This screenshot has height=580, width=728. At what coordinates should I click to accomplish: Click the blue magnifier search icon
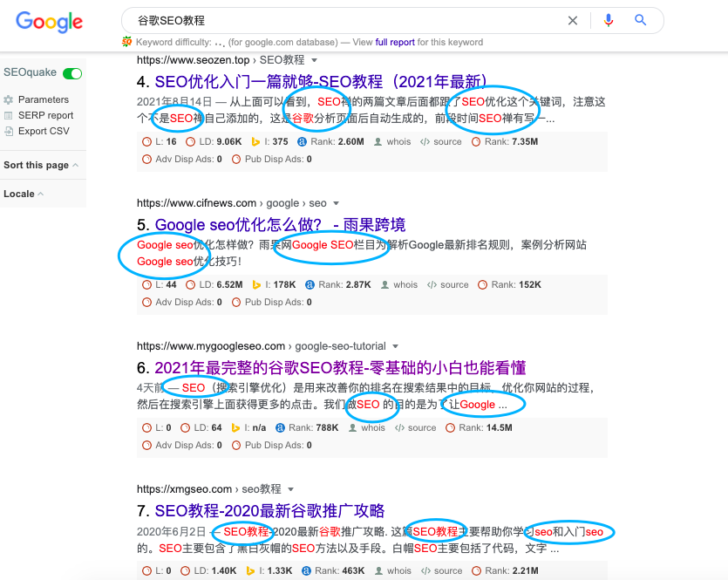click(x=640, y=20)
